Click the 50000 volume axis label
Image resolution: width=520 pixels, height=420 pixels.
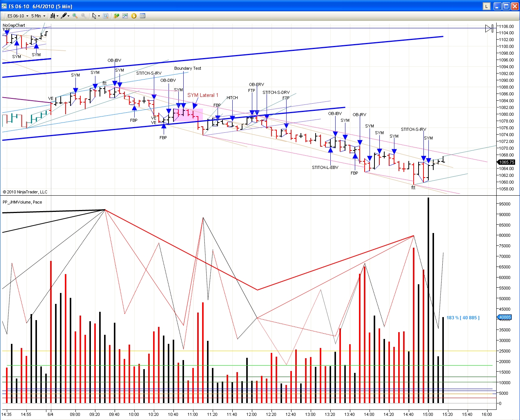505,299
